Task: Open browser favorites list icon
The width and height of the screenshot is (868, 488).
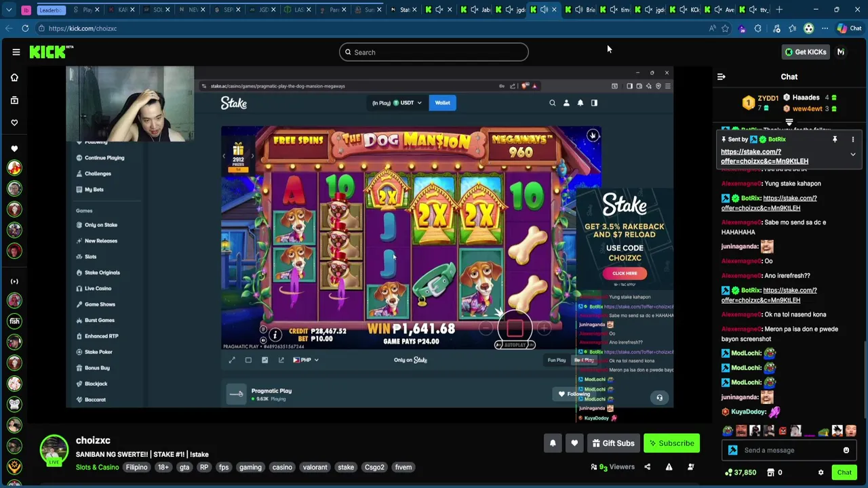Action: click(x=792, y=28)
